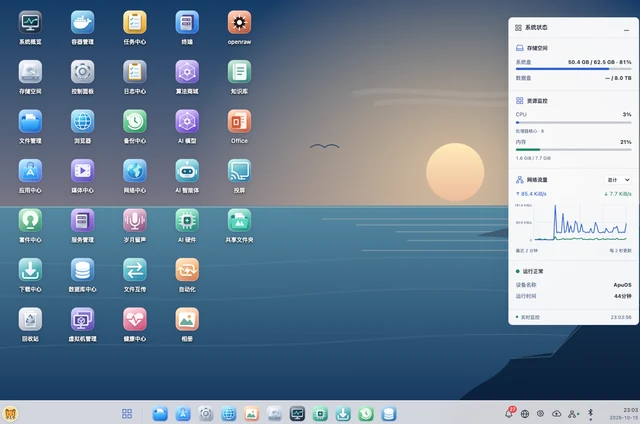Image resolution: width=640 pixels, height=424 pixels.
Task: Open 控制面板 on the desktop
Action: 82,72
